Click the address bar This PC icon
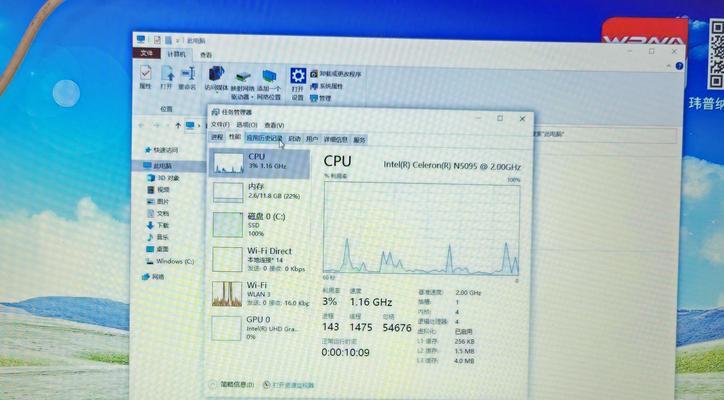The image size is (724, 400). tap(190, 125)
